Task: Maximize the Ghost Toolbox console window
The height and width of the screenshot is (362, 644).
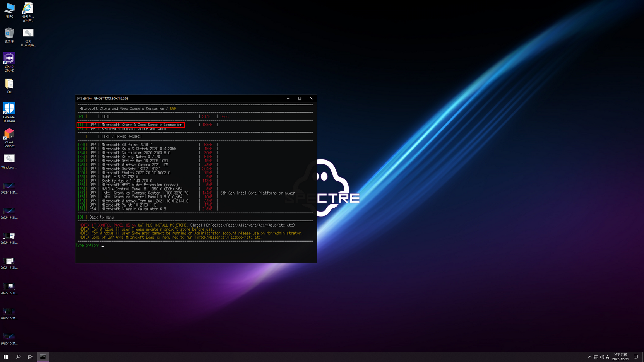Action: (300, 99)
